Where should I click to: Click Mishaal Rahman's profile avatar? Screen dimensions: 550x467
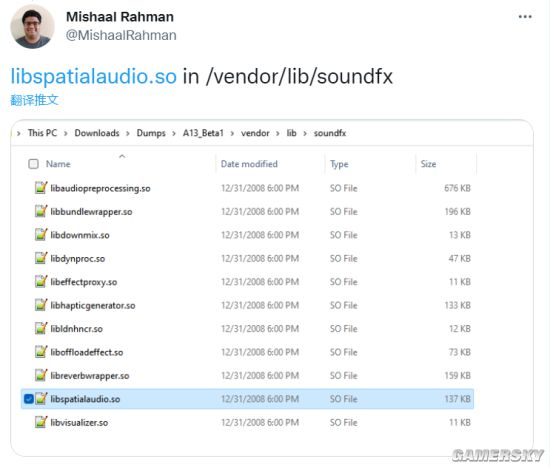32,27
